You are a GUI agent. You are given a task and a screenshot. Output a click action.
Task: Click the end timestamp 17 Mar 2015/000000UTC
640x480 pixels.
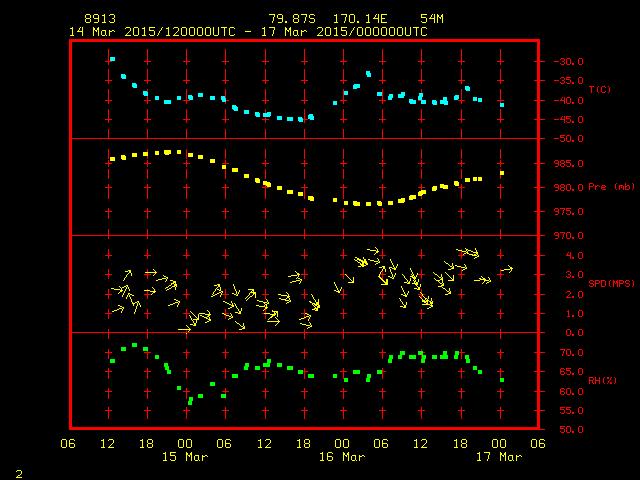(x=344, y=32)
